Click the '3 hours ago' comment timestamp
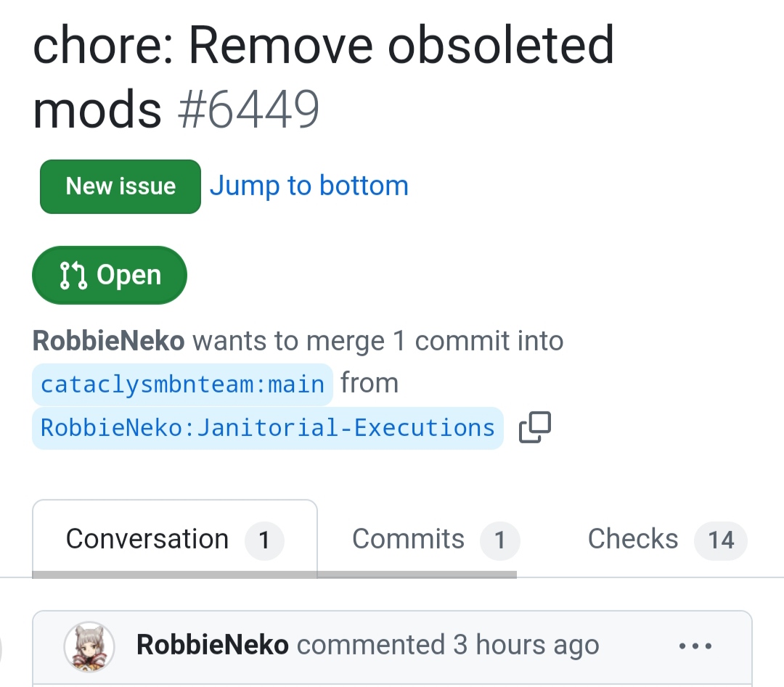Screen dimensions: 784x687 (526, 645)
